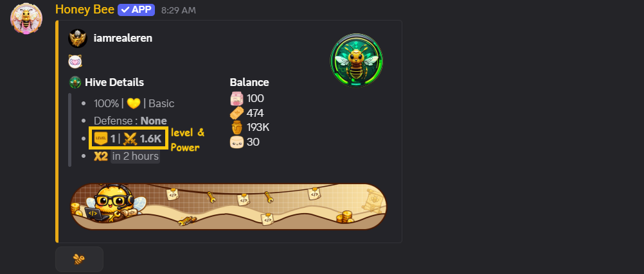Select the iamrealeren author name
Screen dimensions: 644x274
pos(123,38)
